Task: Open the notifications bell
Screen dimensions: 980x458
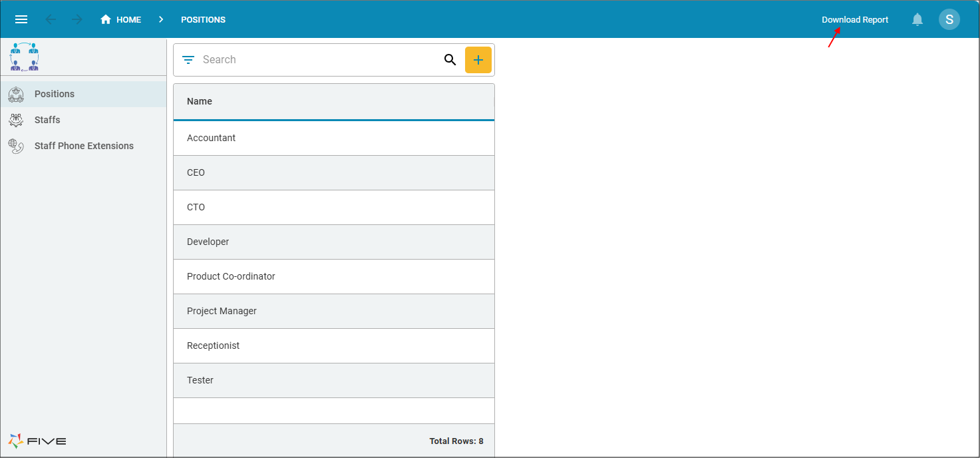Action: pos(917,19)
